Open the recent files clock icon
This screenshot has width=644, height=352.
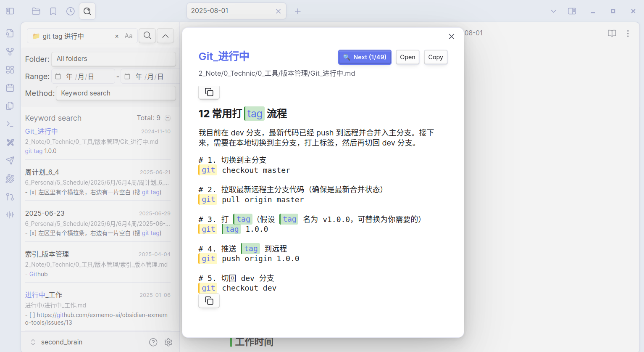[71, 11]
